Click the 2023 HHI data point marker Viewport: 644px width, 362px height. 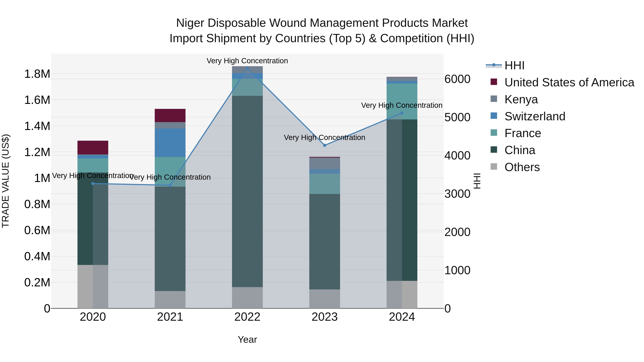coord(325,145)
